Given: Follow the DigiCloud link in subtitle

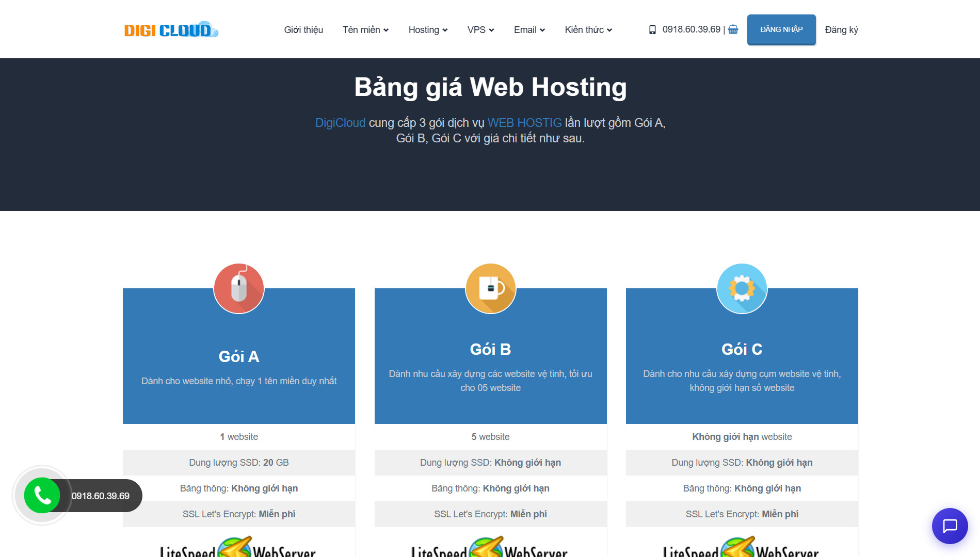Looking at the screenshot, I should click(x=340, y=123).
